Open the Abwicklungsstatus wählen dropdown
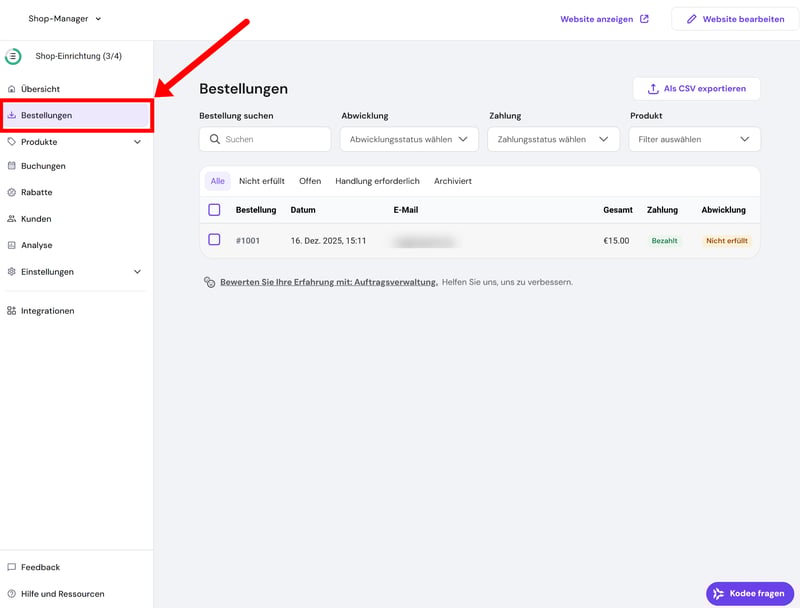Screen dimensions: 800x608 (409, 140)
